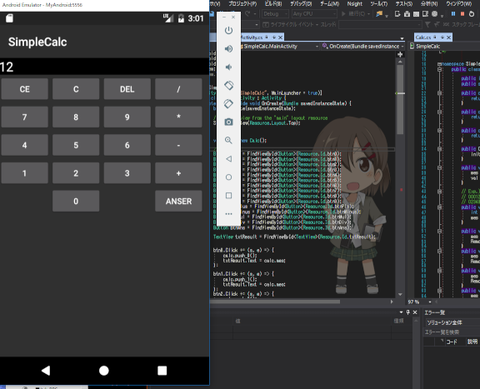Tap the multiply (*) calculator key
This screenshot has width=480, height=389.
pyautogui.click(x=178, y=117)
